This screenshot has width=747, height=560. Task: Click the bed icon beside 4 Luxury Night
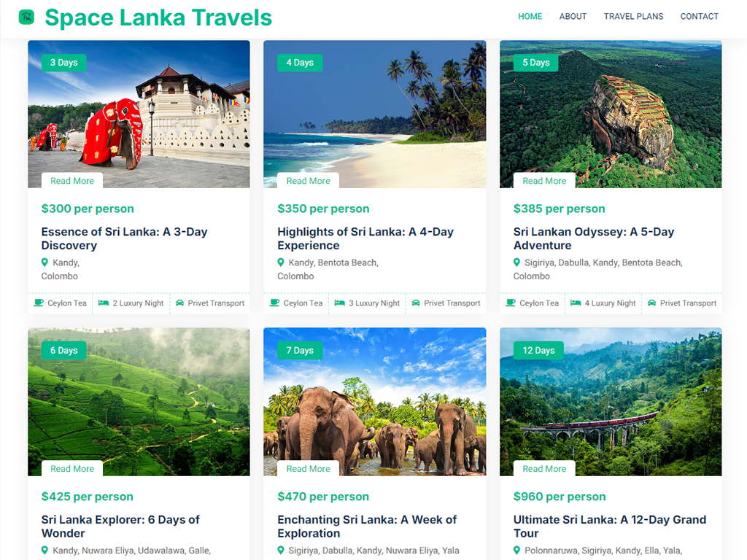click(x=576, y=303)
